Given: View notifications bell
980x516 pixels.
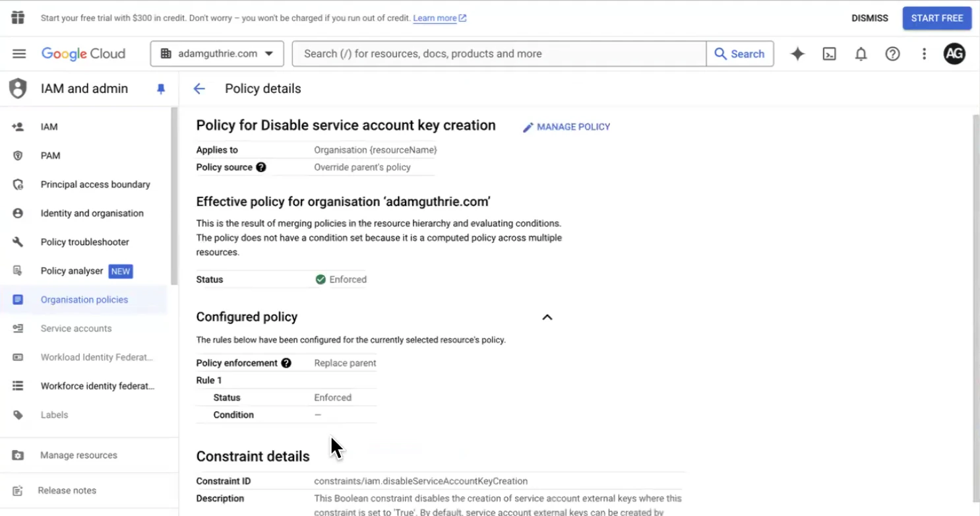Looking at the screenshot, I should (x=861, y=53).
